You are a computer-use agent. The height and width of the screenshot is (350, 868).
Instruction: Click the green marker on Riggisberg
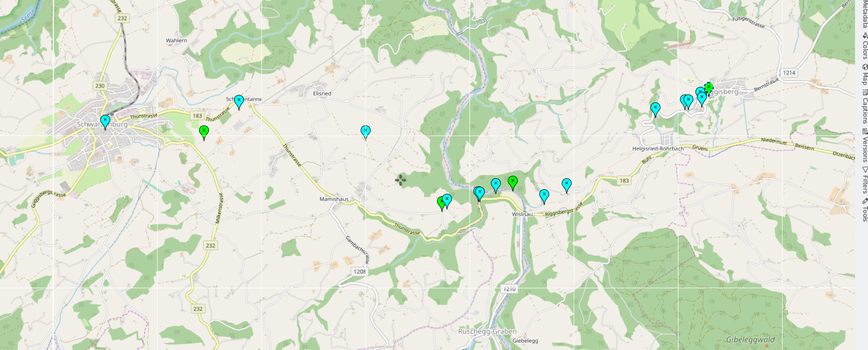point(708,89)
